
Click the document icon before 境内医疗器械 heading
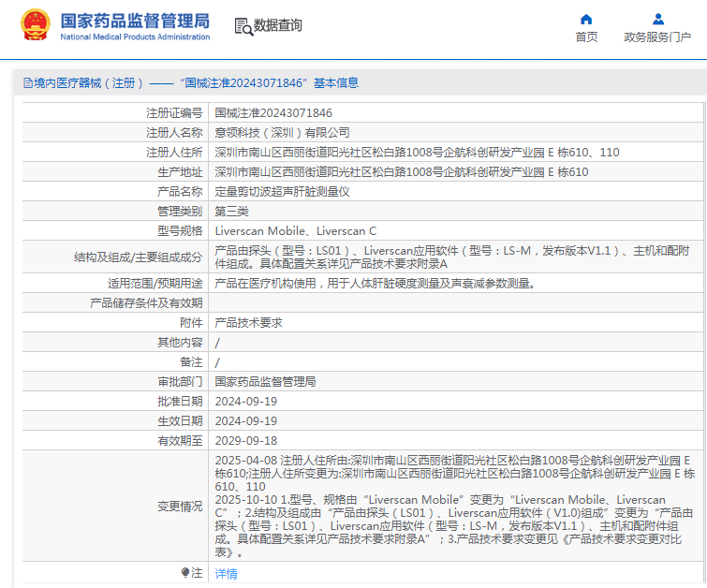coord(27,82)
